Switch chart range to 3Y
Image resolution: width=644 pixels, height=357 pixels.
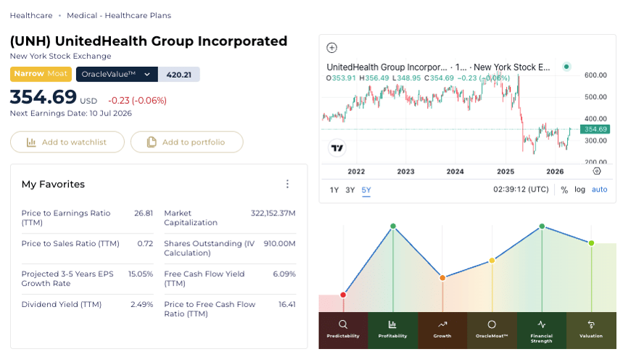coord(350,190)
